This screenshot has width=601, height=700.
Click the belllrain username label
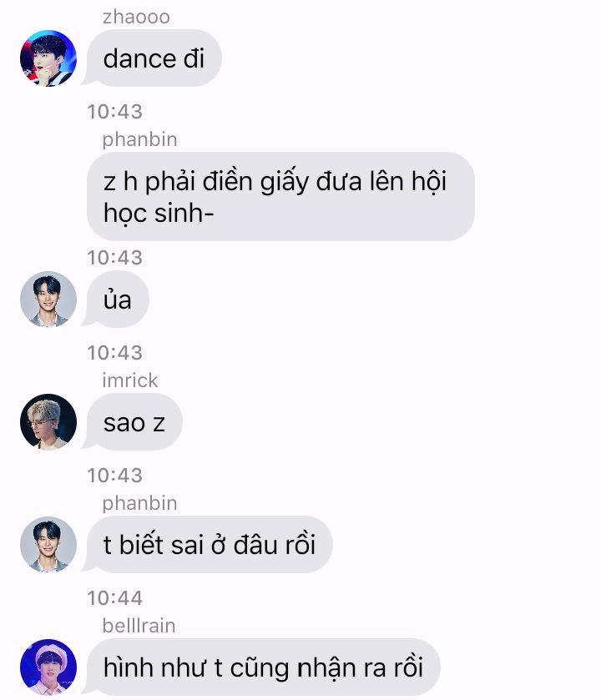tap(139, 626)
